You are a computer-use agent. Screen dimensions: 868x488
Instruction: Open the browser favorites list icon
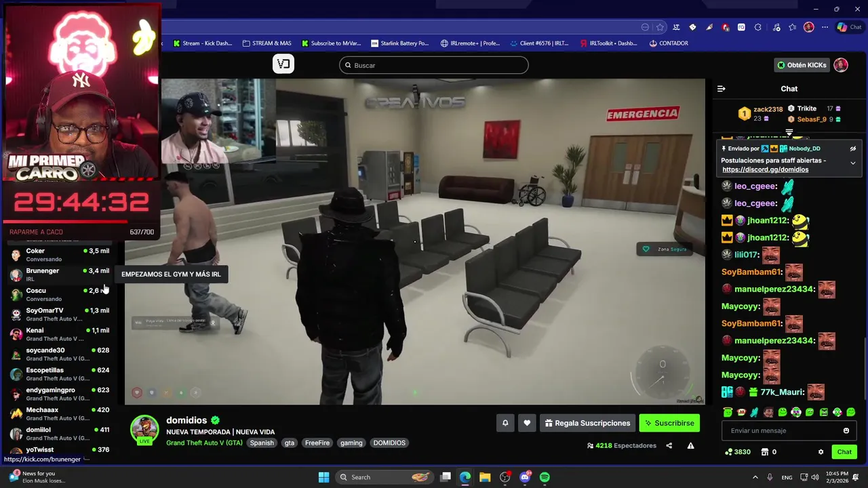point(793,27)
